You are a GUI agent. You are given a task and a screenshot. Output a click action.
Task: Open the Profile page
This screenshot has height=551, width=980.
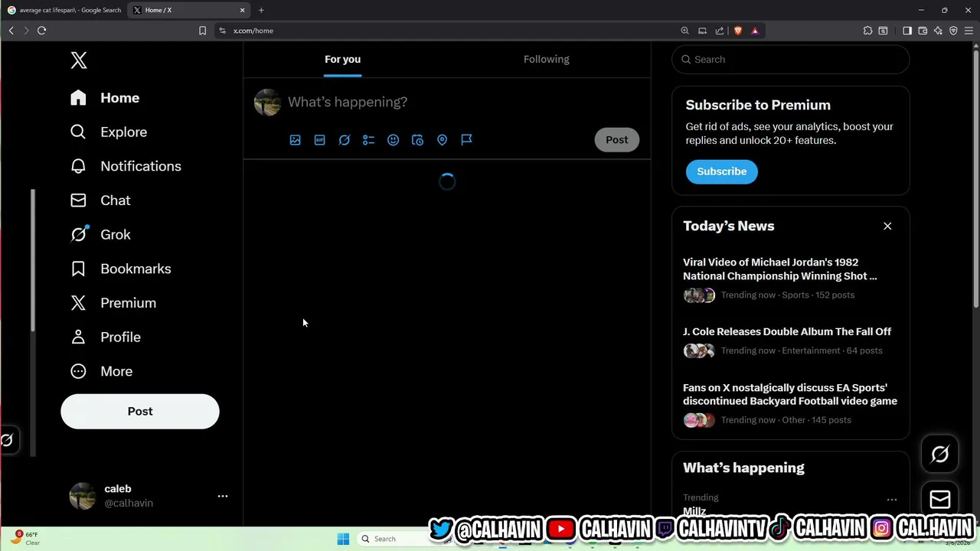pos(106,337)
